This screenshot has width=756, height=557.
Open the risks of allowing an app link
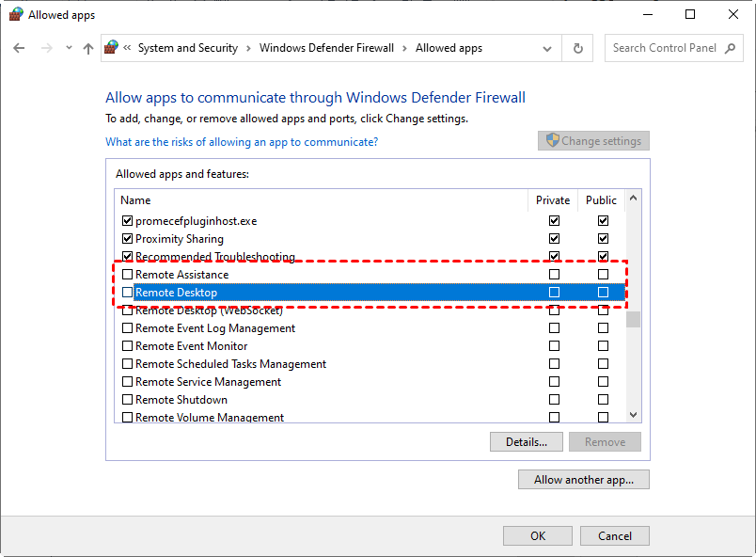[242, 142]
